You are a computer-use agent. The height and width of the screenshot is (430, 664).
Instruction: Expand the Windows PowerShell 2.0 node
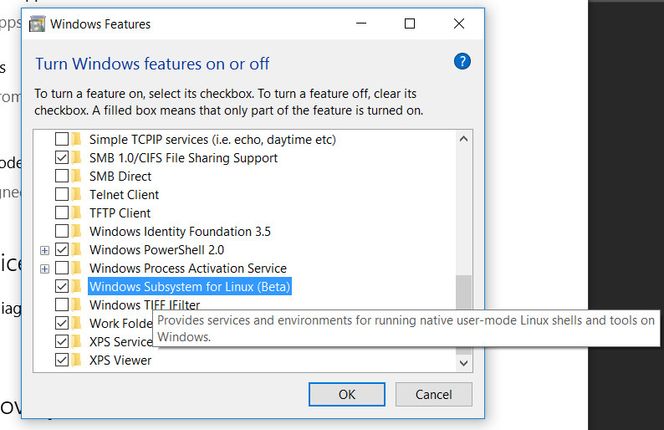click(x=44, y=250)
